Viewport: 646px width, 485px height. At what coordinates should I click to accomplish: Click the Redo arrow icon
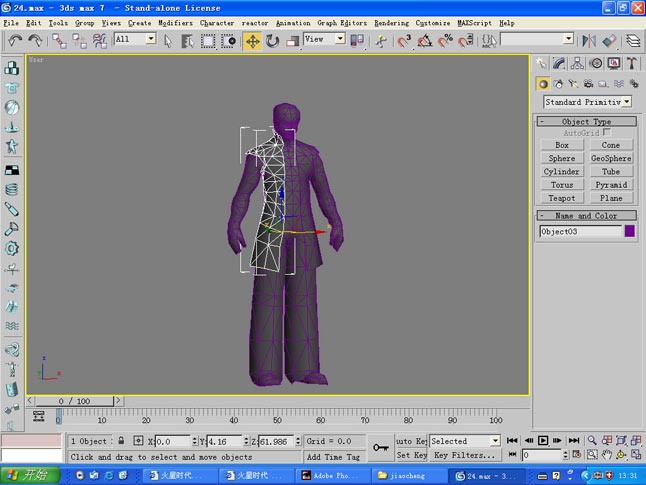tap(35, 40)
